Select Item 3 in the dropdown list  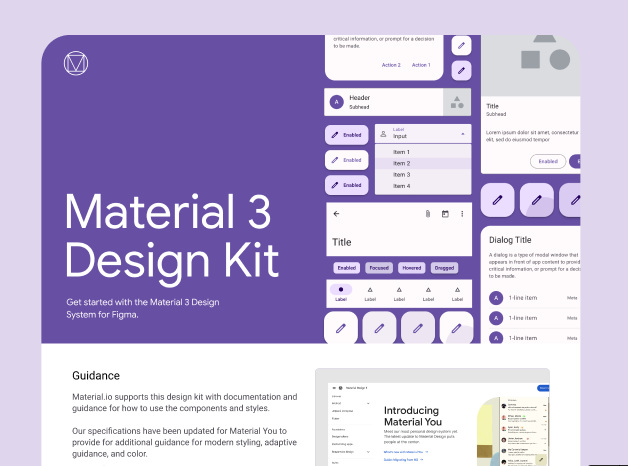point(423,175)
